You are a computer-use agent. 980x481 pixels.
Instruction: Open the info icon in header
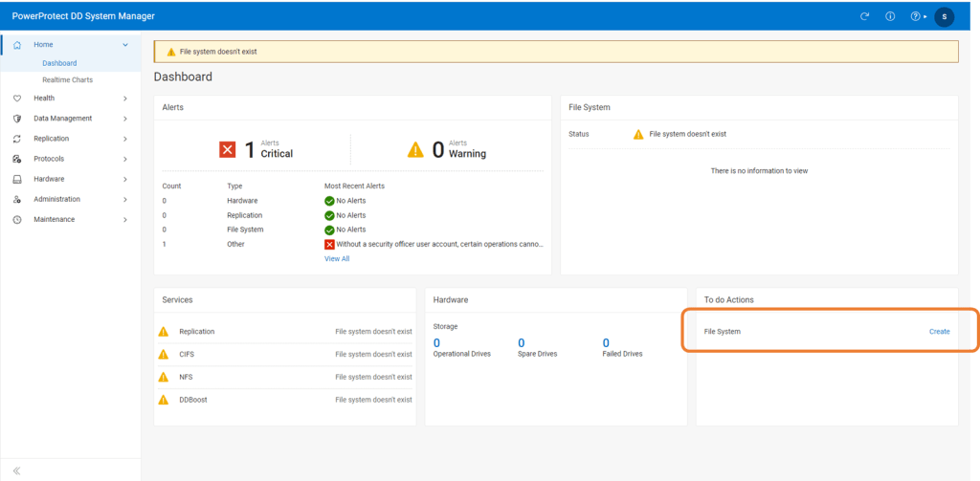click(890, 16)
